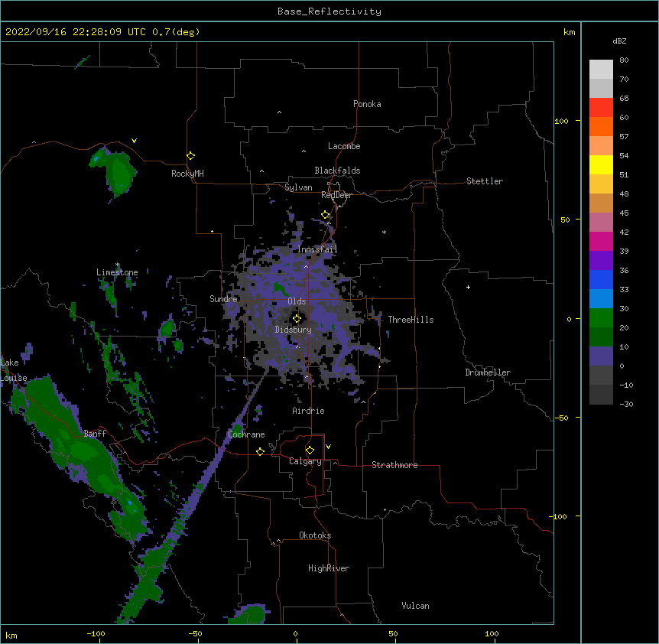Select the yellow 51–54 dBZ legend swatch

click(601, 164)
